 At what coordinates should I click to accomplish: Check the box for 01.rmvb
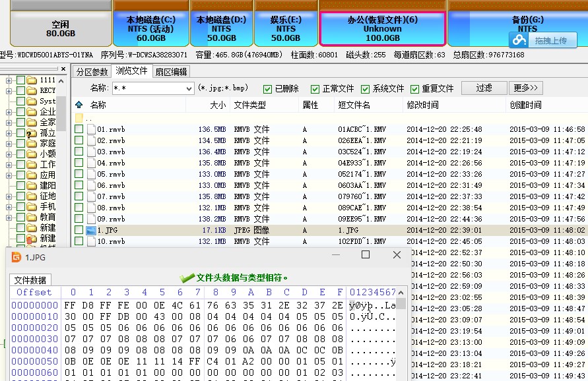79,129
